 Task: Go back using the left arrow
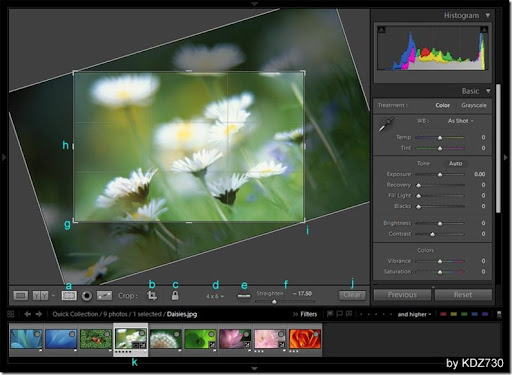27,314
